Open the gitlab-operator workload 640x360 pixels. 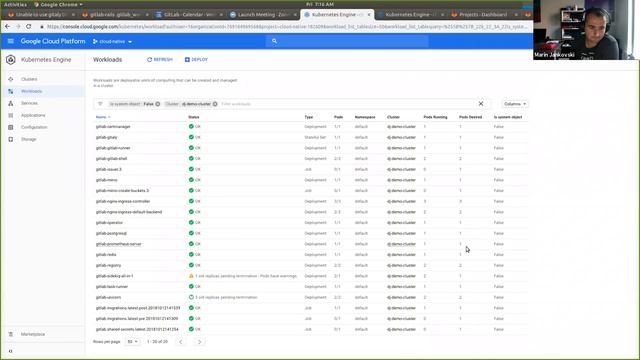[x=109, y=222]
